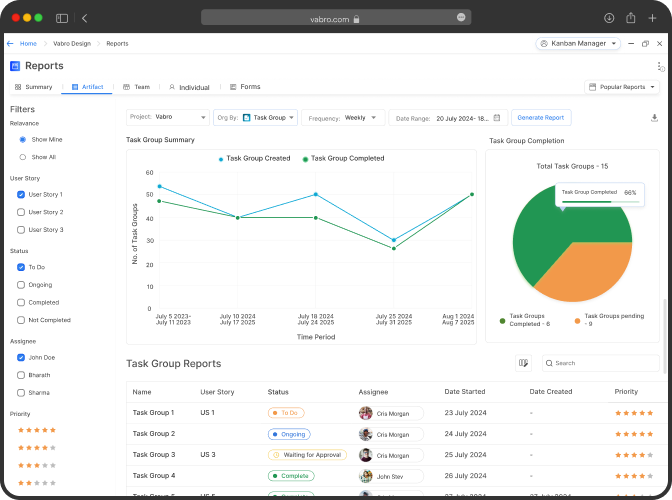This screenshot has height=500, width=672.
Task: Click the Generate Report button
Action: [540, 117]
